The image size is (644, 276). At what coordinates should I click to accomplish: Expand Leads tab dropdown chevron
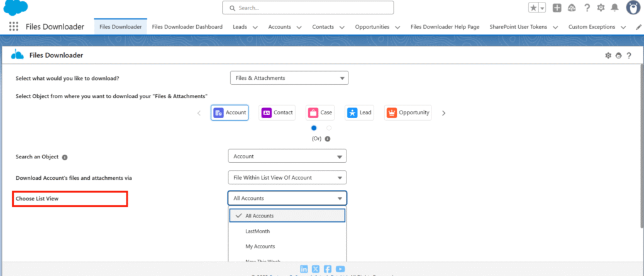pyautogui.click(x=255, y=28)
